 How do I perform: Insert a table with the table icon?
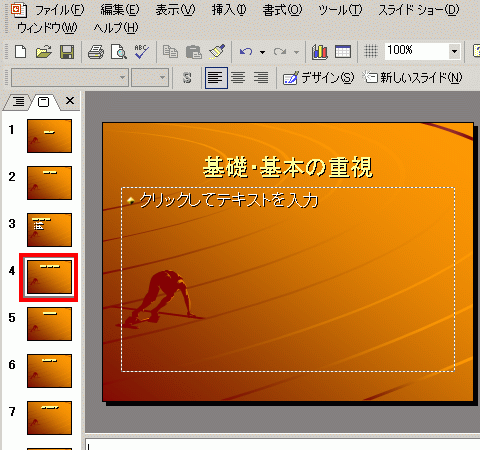coord(343,52)
